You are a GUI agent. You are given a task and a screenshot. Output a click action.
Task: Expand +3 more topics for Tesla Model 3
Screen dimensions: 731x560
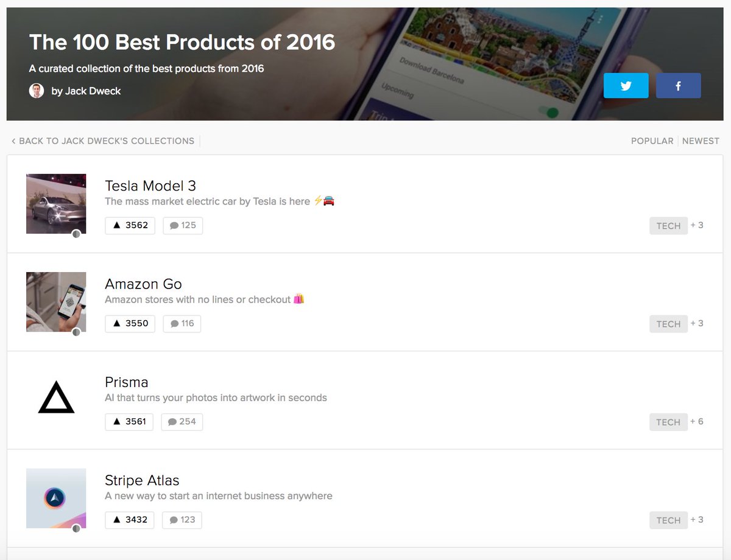tap(697, 225)
